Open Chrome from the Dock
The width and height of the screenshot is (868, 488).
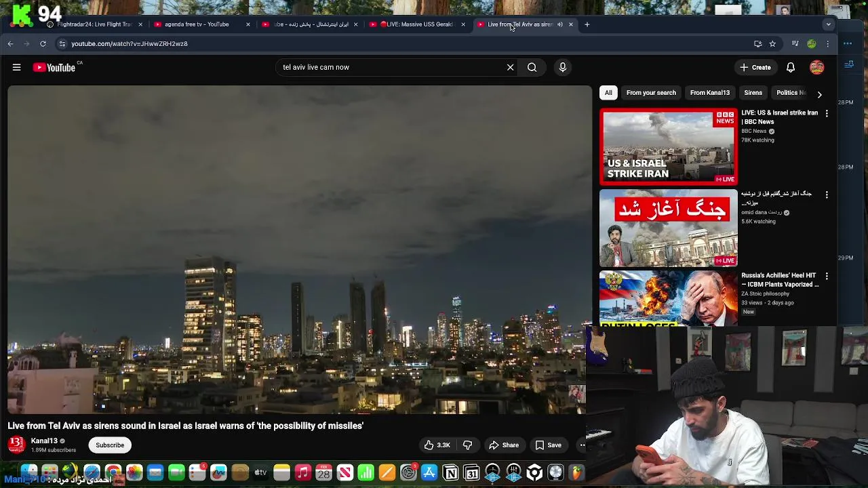click(x=113, y=472)
